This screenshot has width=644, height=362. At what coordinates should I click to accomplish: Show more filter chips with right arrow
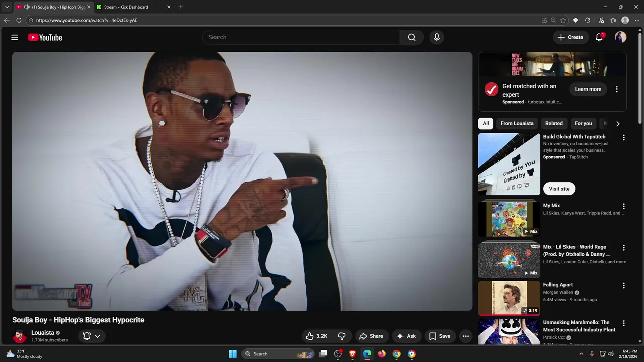point(618,123)
